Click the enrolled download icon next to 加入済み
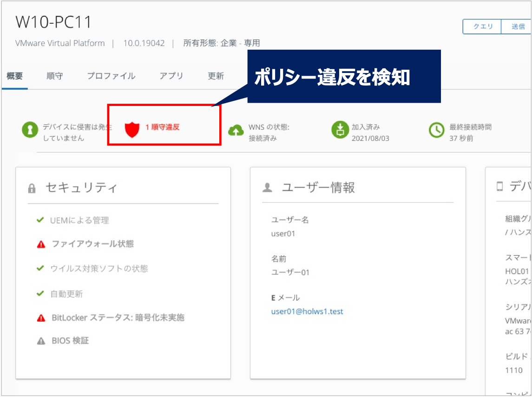 340,130
